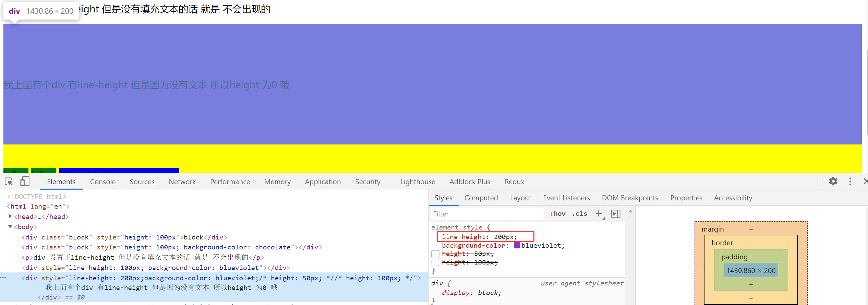Open the DevTools three-dot menu
Image resolution: width=868 pixels, height=305 pixels.
tap(850, 181)
